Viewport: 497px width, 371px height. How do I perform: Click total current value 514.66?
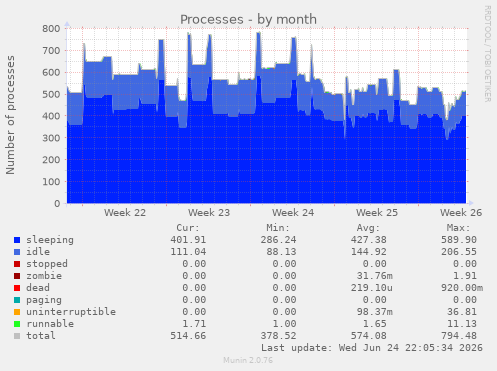[x=188, y=336]
